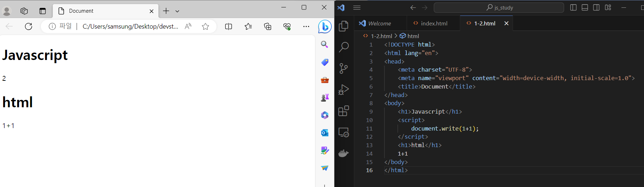Close the Document browser tab

[151, 11]
